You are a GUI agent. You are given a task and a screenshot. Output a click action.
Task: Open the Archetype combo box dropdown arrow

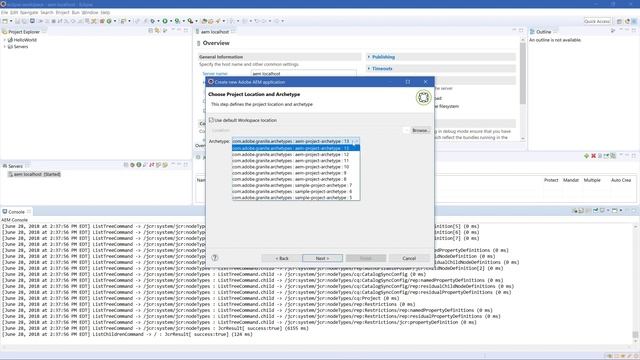tap(356, 141)
